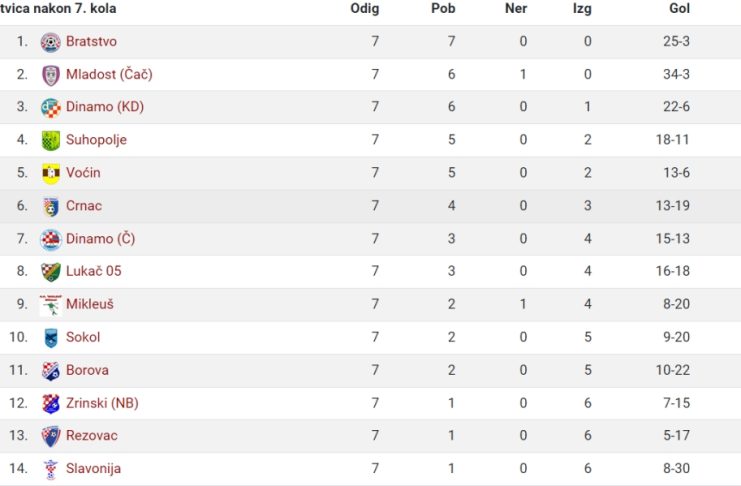The width and height of the screenshot is (741, 486).
Task: Open the Dinamo (Č) team link
Action: click(x=100, y=239)
